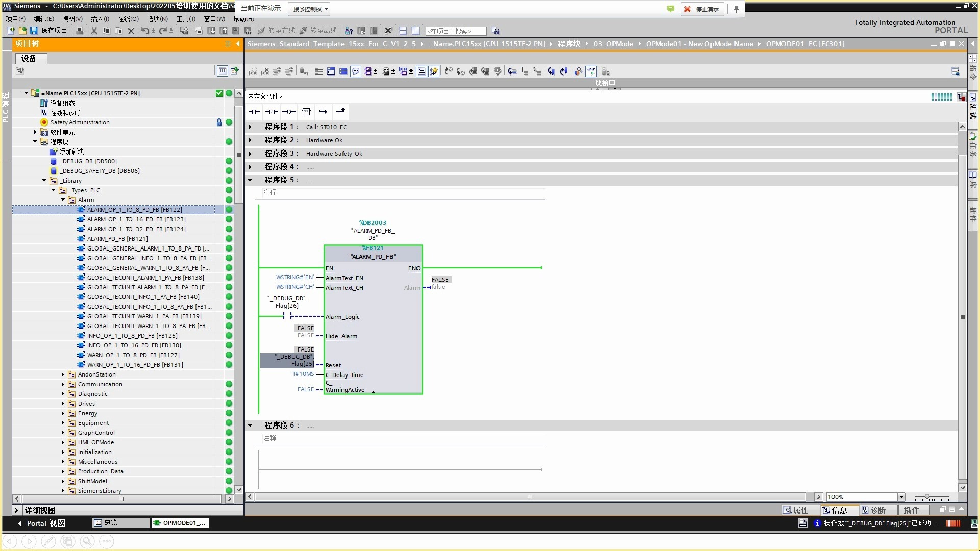This screenshot has height=551, width=980.
Task: Toggle program monitoring glasses icon
Action: (x=591, y=71)
